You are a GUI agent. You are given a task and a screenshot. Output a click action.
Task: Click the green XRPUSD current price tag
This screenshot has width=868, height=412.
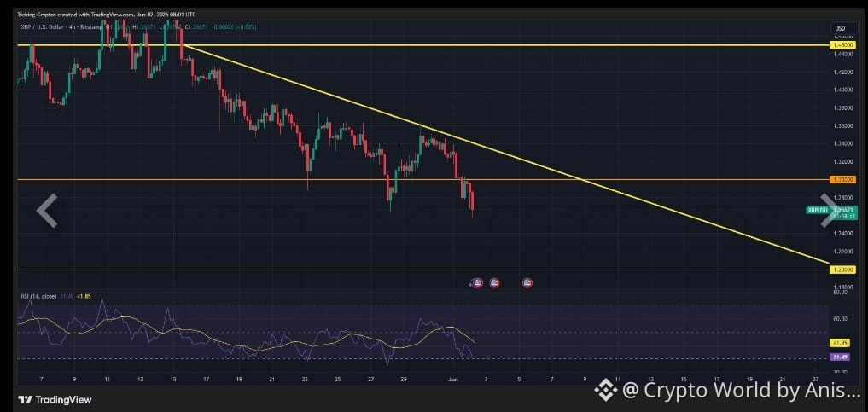(818, 210)
